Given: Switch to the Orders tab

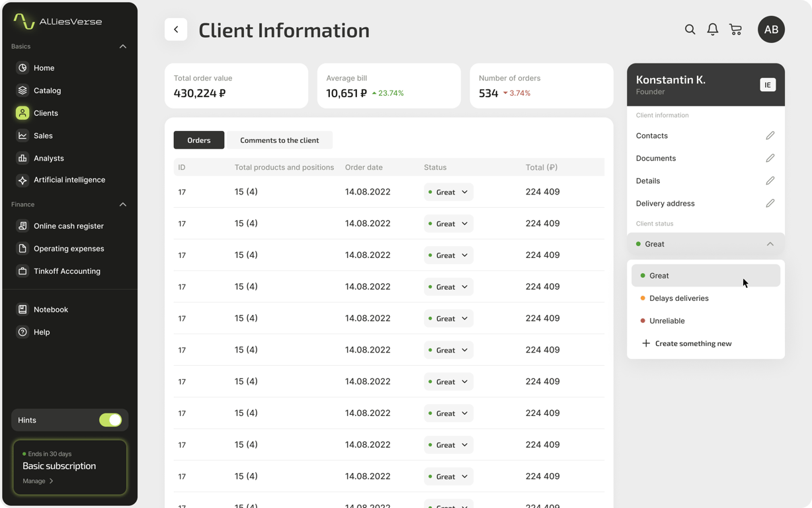Looking at the screenshot, I should point(199,140).
